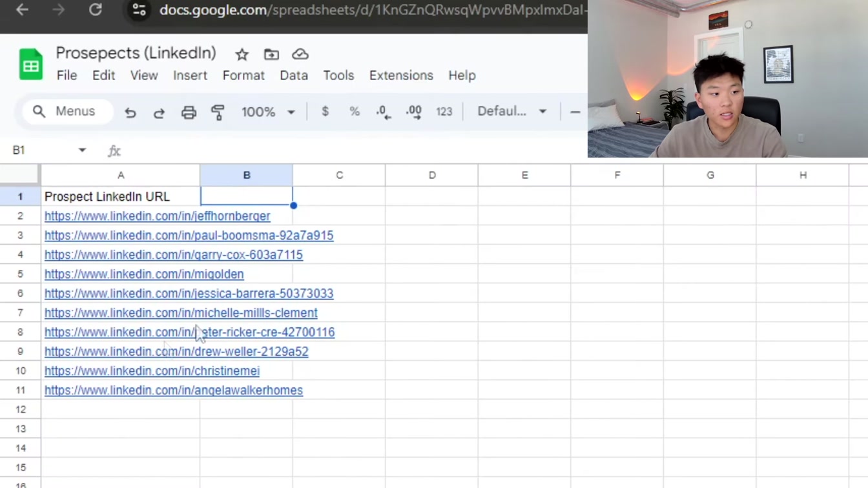Image resolution: width=868 pixels, height=488 pixels.
Task: Open the jessica-barrera-50373033 link
Action: coord(189,293)
